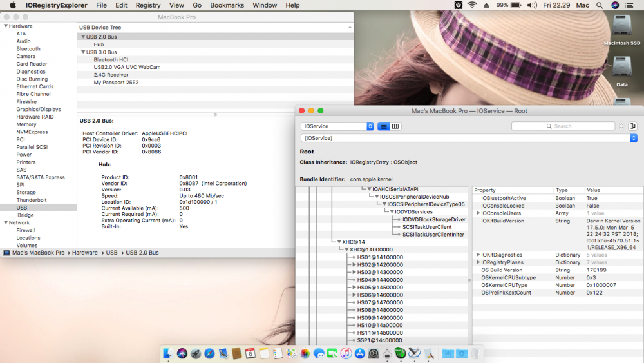644x363 pixels.
Task: Expand the IOConsoleUsers property
Action: [478, 213]
